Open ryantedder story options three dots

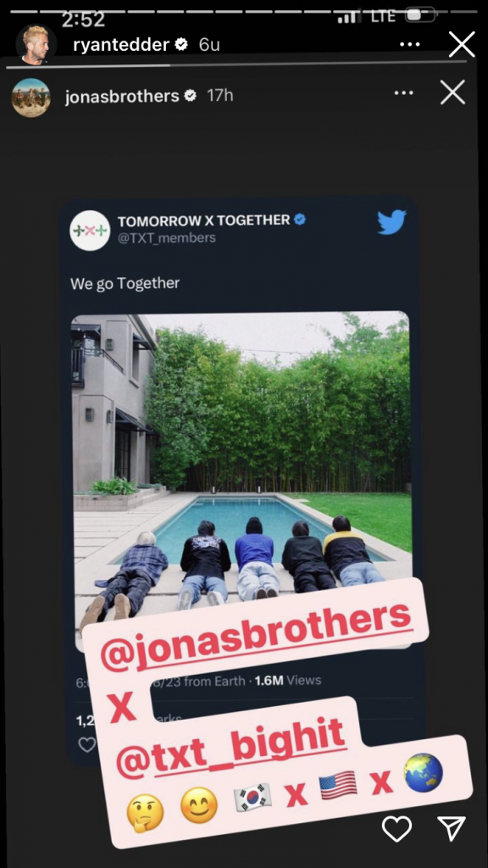[x=409, y=44]
